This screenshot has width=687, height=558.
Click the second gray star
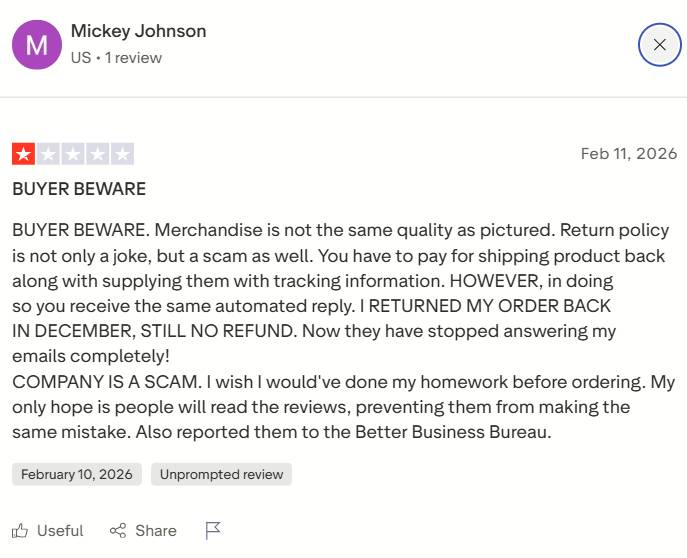click(x=48, y=154)
